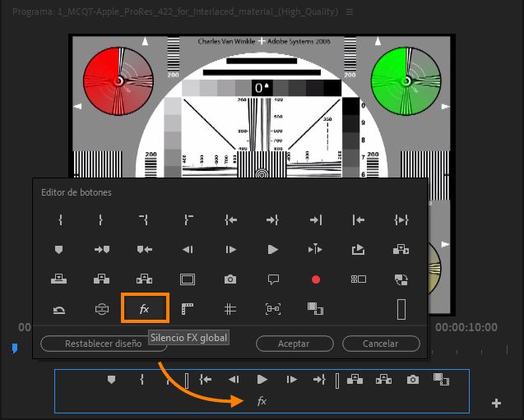Select Add Marker in the Button Editor

pos(59,250)
